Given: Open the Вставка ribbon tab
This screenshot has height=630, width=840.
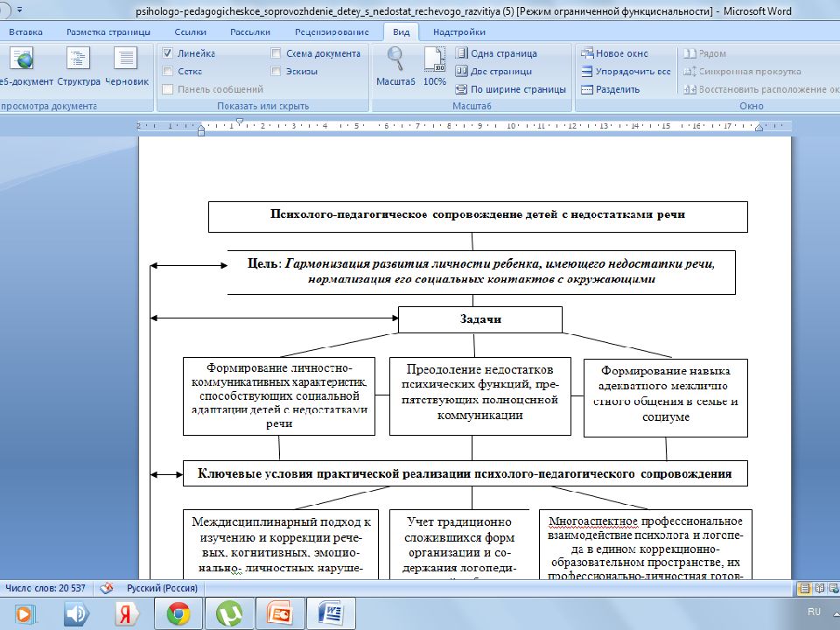Looking at the screenshot, I should click(x=25, y=32).
